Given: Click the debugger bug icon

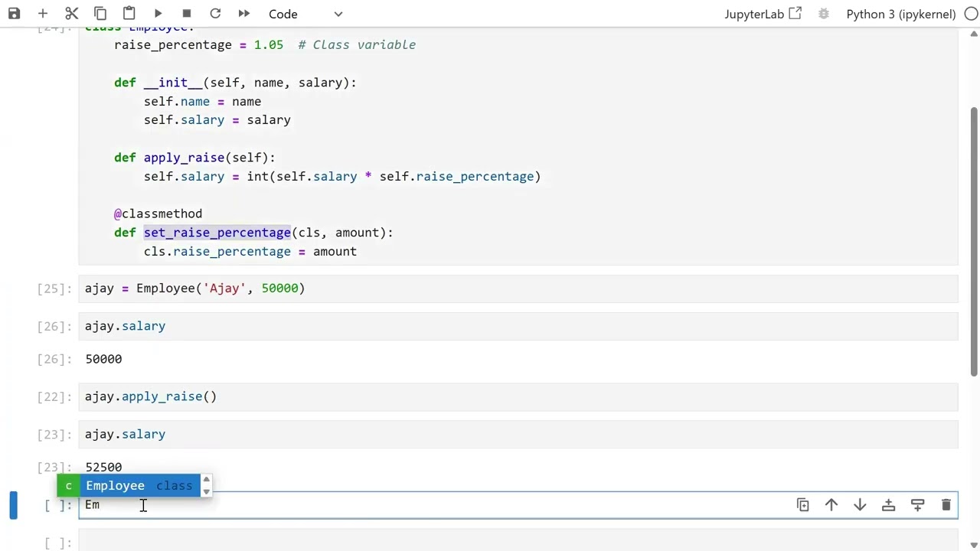Looking at the screenshot, I should click(824, 14).
